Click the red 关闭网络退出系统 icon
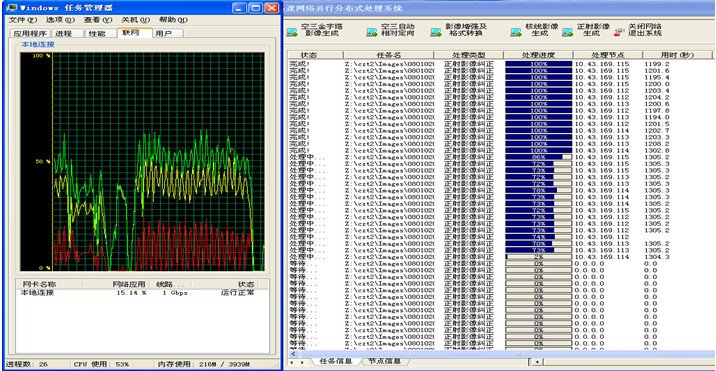This screenshot has width=716, height=371. 619,32
